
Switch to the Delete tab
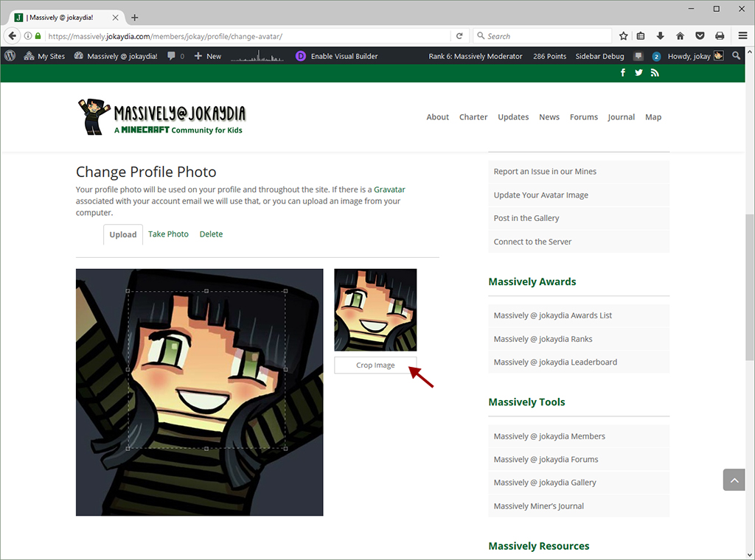(x=211, y=234)
